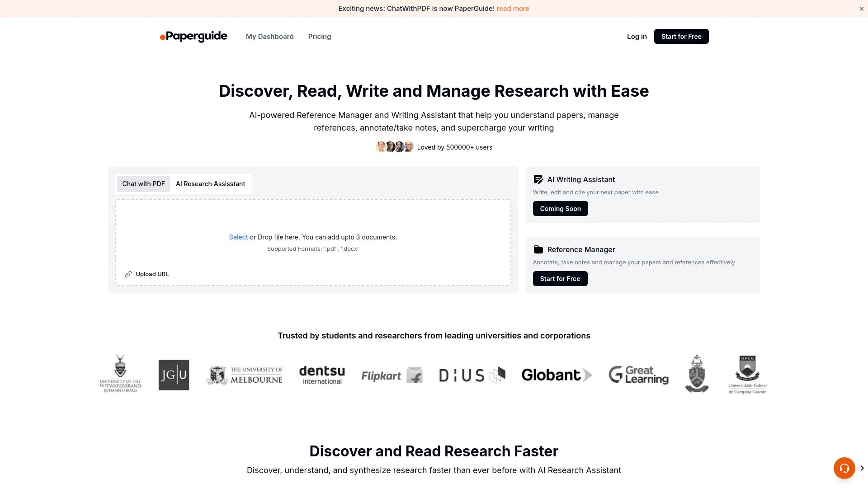
Task: Switch to the AI Research Assistant tab
Action: (210, 183)
